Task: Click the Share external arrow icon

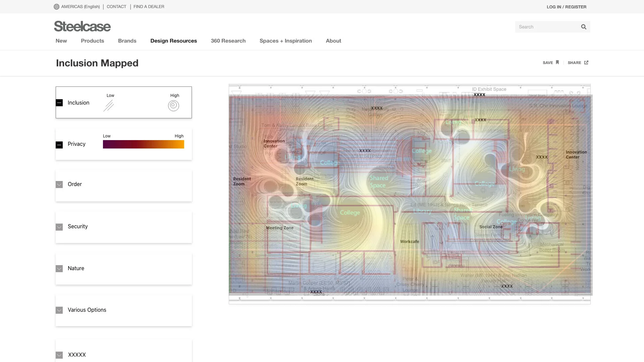Action: (586, 62)
